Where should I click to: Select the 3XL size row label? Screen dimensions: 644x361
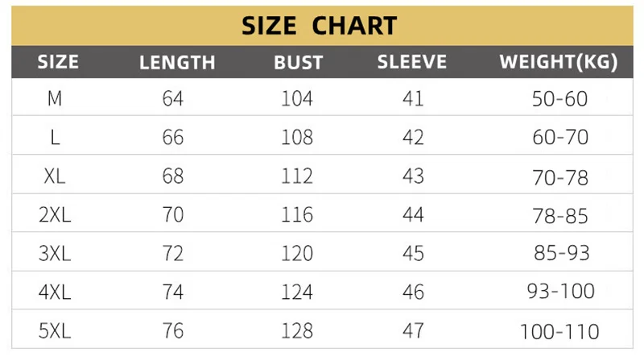pyautogui.click(x=55, y=254)
